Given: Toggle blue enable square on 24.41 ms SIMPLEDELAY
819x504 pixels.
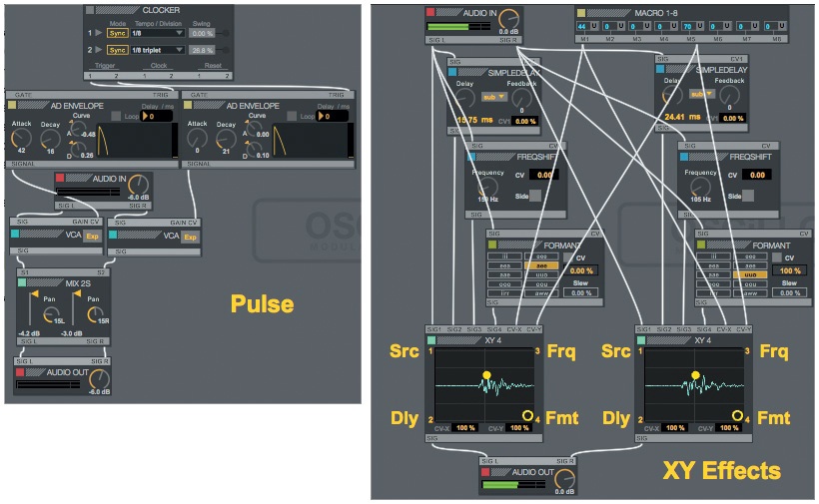Looking at the screenshot, I should (660, 69).
